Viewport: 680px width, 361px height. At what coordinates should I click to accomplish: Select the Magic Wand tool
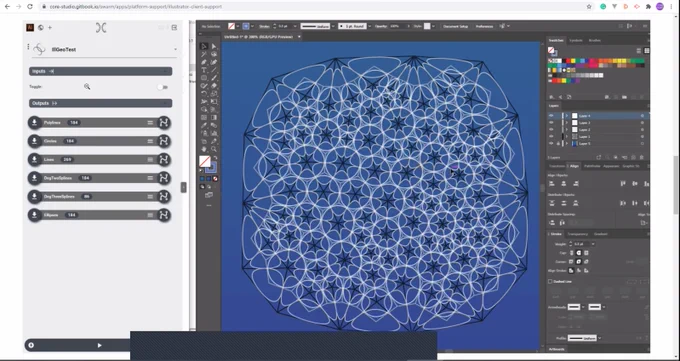(204, 54)
